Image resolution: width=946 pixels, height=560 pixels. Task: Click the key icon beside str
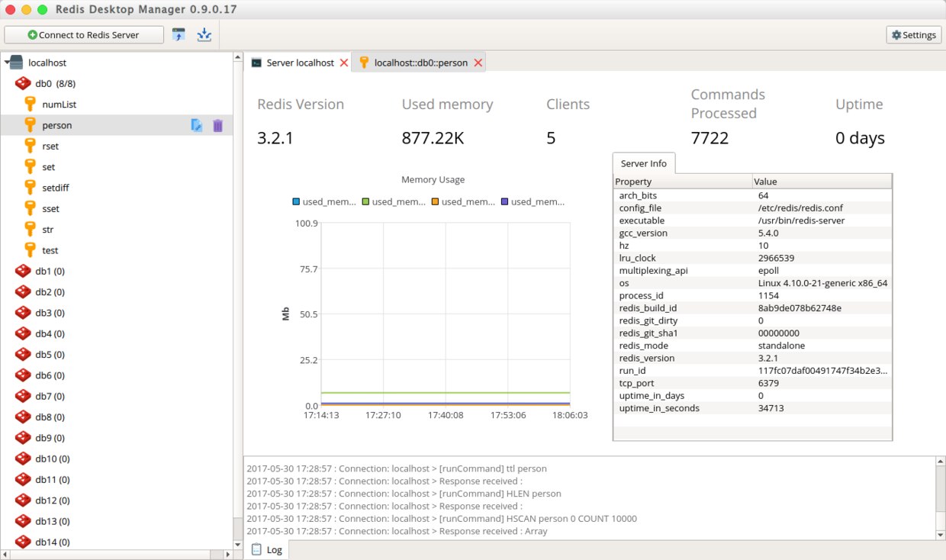coord(31,229)
